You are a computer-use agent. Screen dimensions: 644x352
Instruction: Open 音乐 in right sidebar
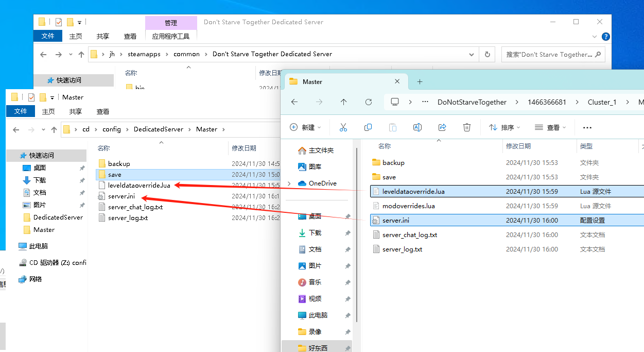310,282
